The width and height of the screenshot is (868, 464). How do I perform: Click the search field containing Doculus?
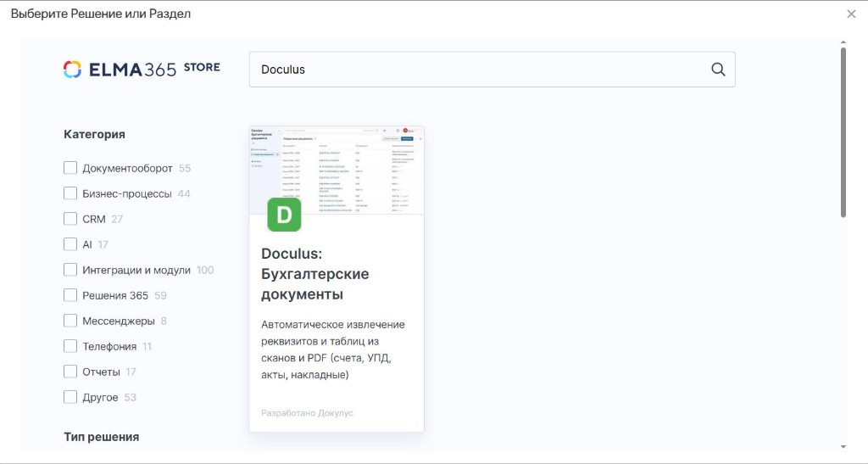tap(492, 70)
